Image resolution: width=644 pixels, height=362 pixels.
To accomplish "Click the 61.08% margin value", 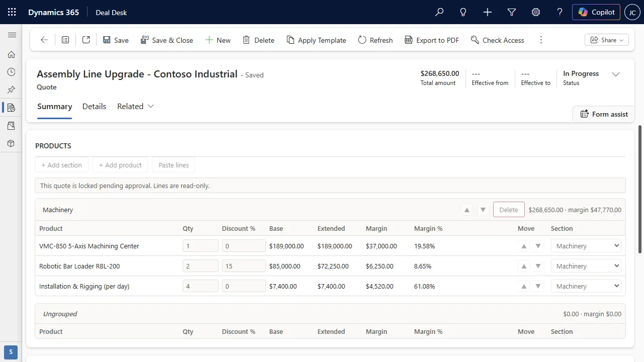I will [x=425, y=286].
